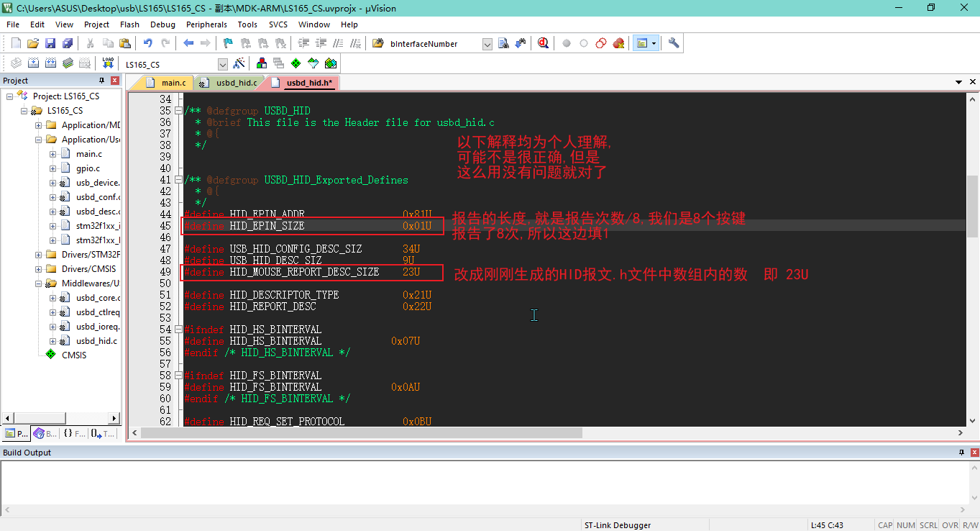Click the Paste clipboard icon
This screenshot has width=980, height=531.
125,43
